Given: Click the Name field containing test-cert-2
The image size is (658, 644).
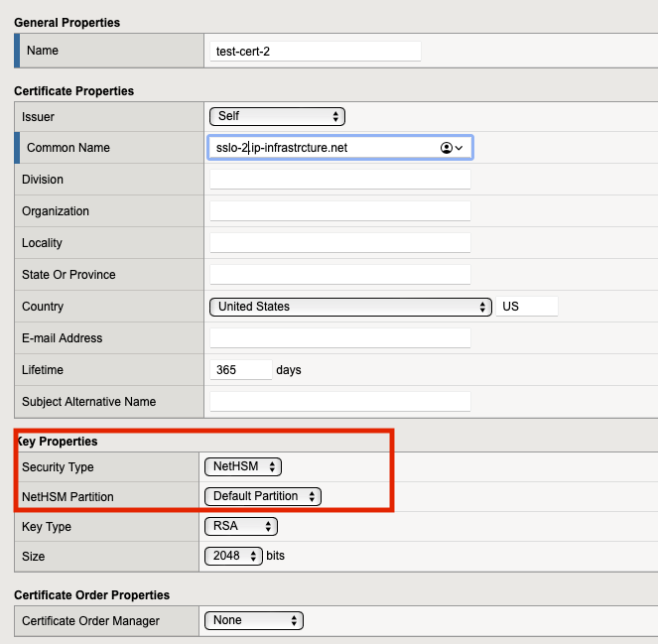Looking at the screenshot, I should pos(316,52).
